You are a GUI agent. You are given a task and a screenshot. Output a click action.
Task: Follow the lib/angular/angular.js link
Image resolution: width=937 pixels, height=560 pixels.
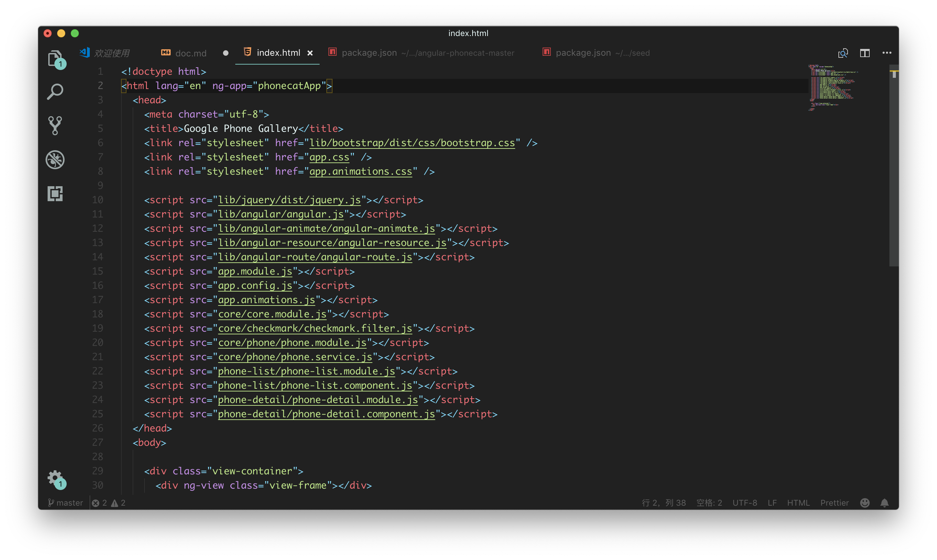(281, 214)
